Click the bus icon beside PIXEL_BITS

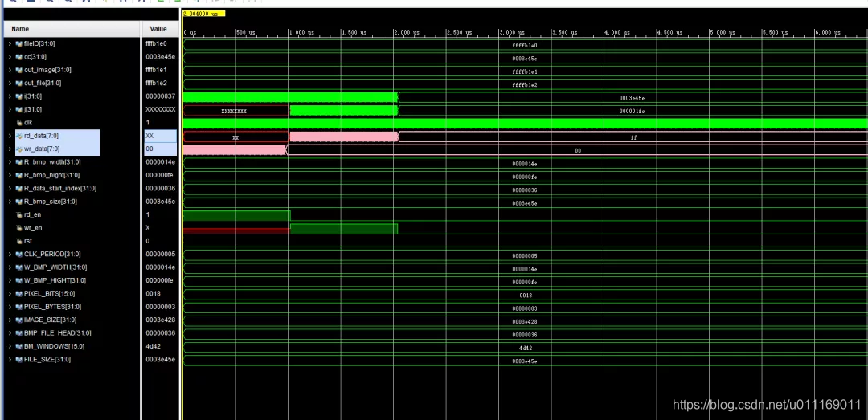18,294
